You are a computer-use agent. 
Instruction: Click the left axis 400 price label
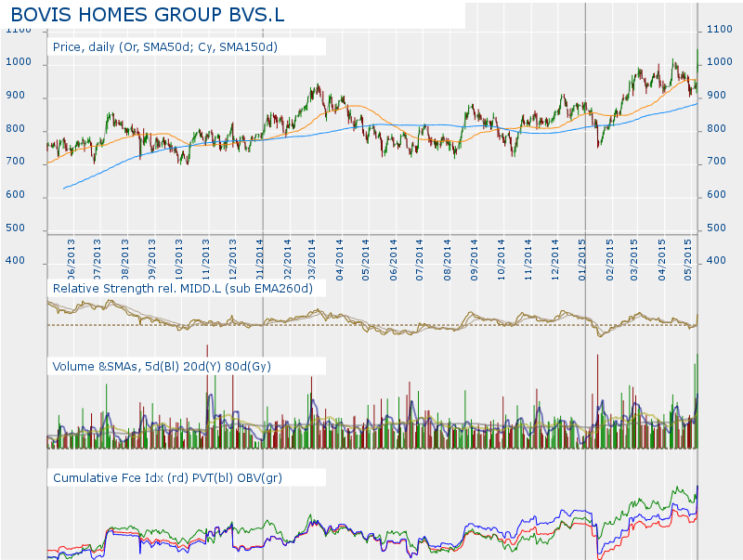tap(16, 260)
